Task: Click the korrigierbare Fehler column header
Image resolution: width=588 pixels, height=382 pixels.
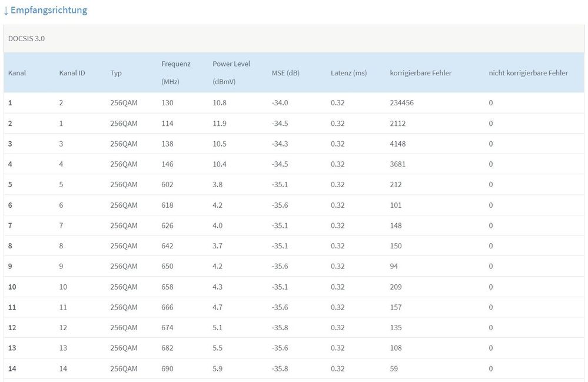Action: coord(420,73)
